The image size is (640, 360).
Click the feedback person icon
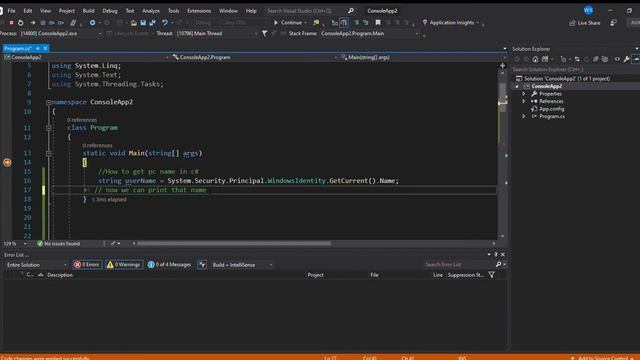tap(613, 23)
